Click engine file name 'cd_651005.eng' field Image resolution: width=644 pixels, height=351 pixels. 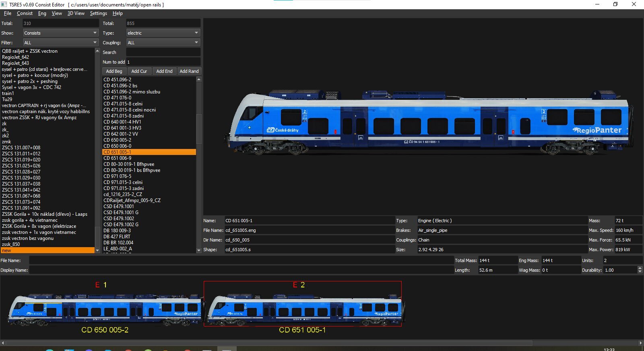[310, 230]
